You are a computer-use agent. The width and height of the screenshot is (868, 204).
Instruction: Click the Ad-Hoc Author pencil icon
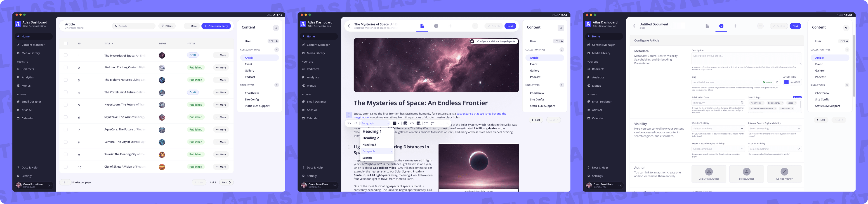click(784, 172)
